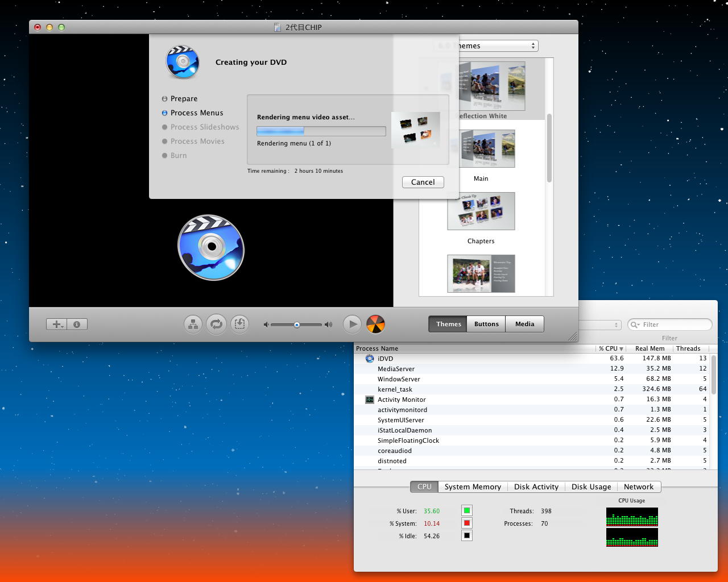Toggle the drop zone editor button
This screenshot has width=728, height=582.
[239, 325]
